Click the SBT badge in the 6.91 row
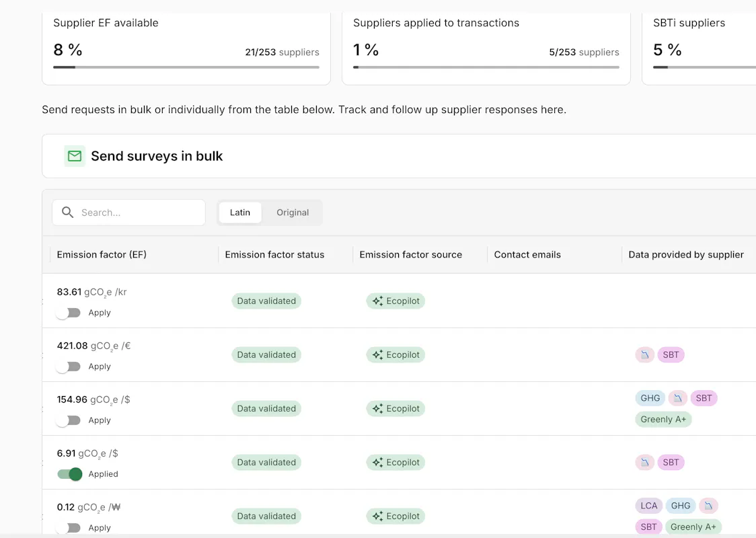Screen dimensions: 756x538 click(671, 462)
